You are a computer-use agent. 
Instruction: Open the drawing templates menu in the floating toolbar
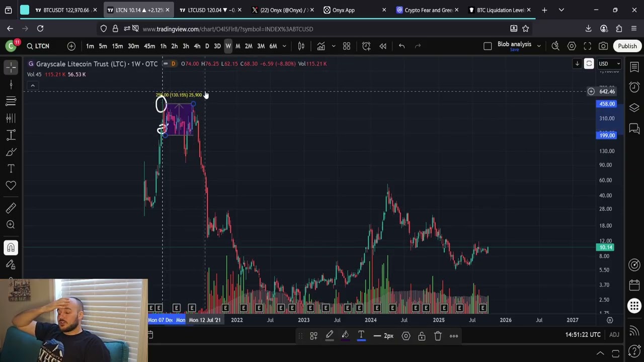click(313, 336)
